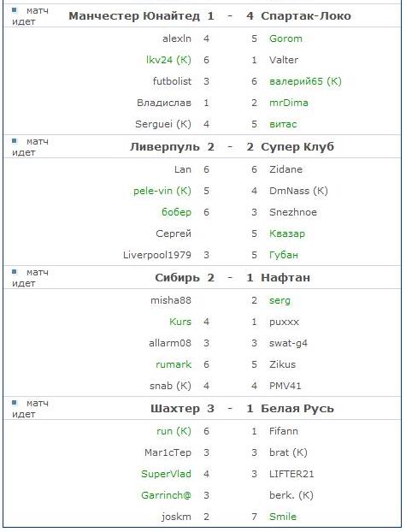Click player Smile
This screenshot has height=532, width=406.
(x=283, y=517)
